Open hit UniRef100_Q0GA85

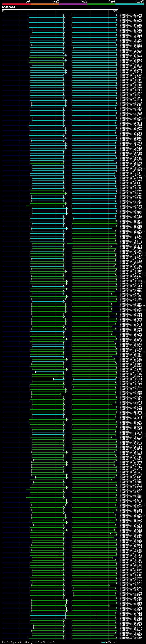131,27
